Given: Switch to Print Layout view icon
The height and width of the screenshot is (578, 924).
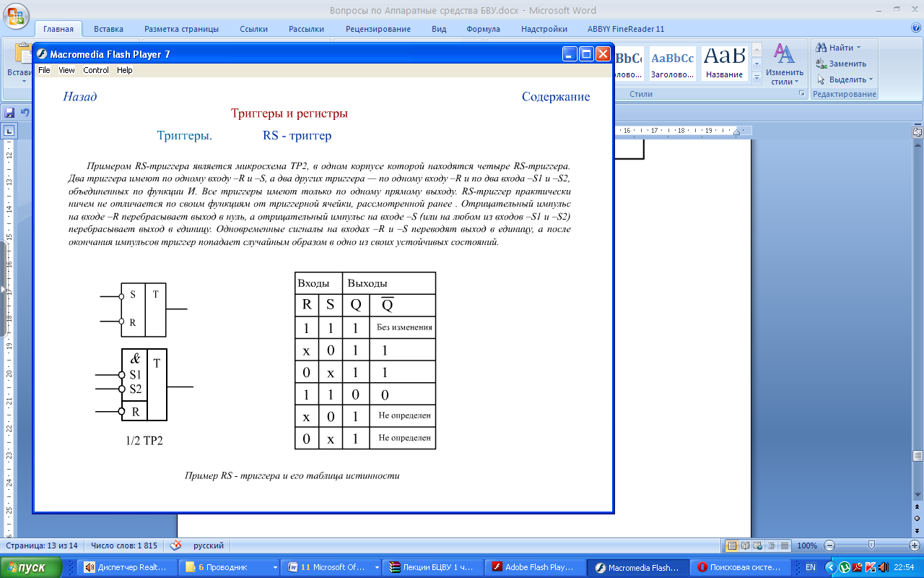Looking at the screenshot, I should (732, 545).
